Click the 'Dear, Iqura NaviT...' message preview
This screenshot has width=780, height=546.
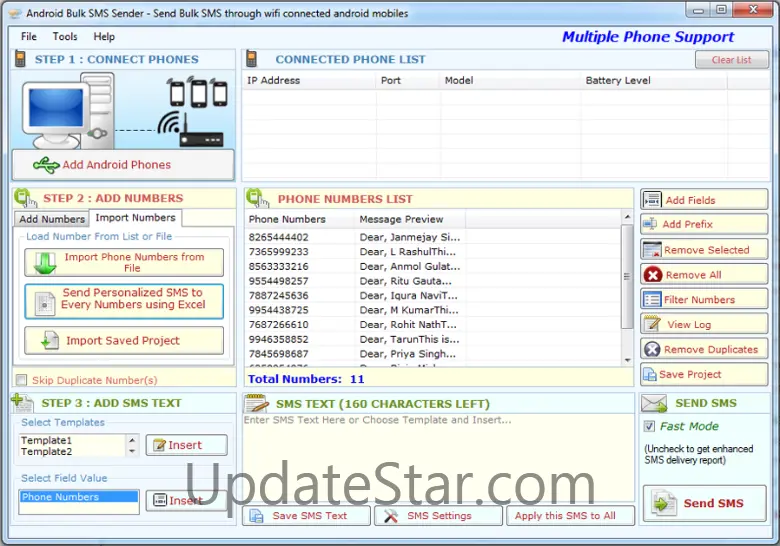(408, 295)
